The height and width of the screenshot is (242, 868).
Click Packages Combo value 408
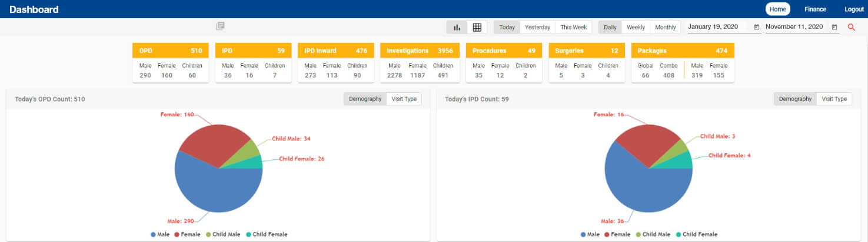point(669,75)
